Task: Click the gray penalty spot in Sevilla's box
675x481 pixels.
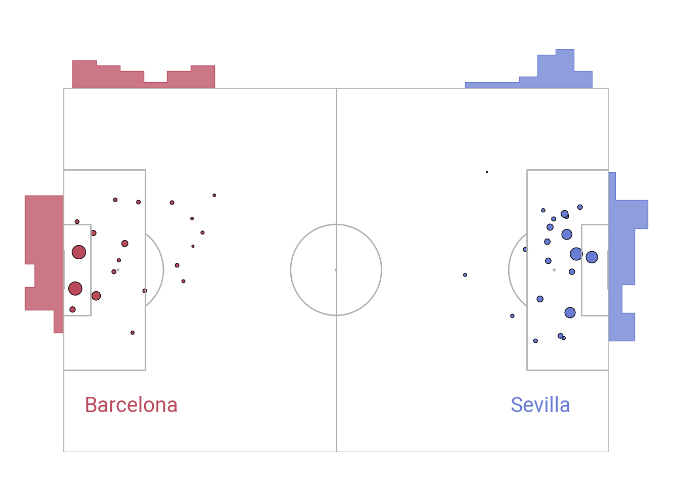Action: tap(554, 269)
